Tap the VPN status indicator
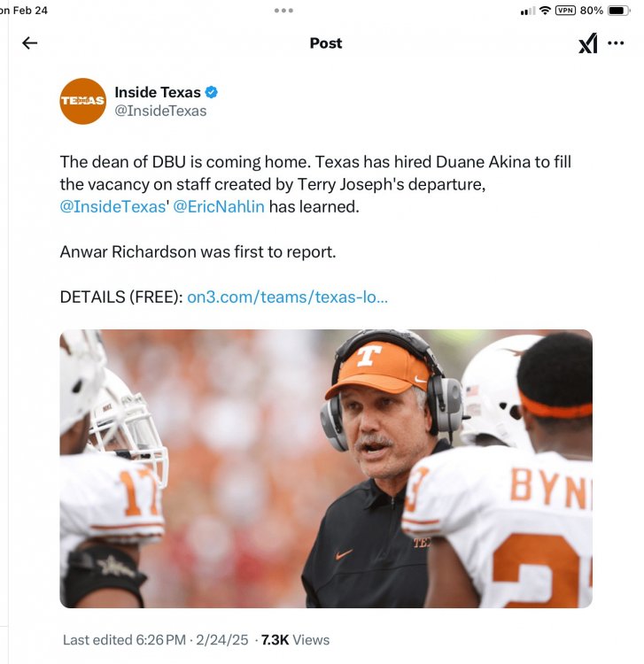 [x=566, y=10]
